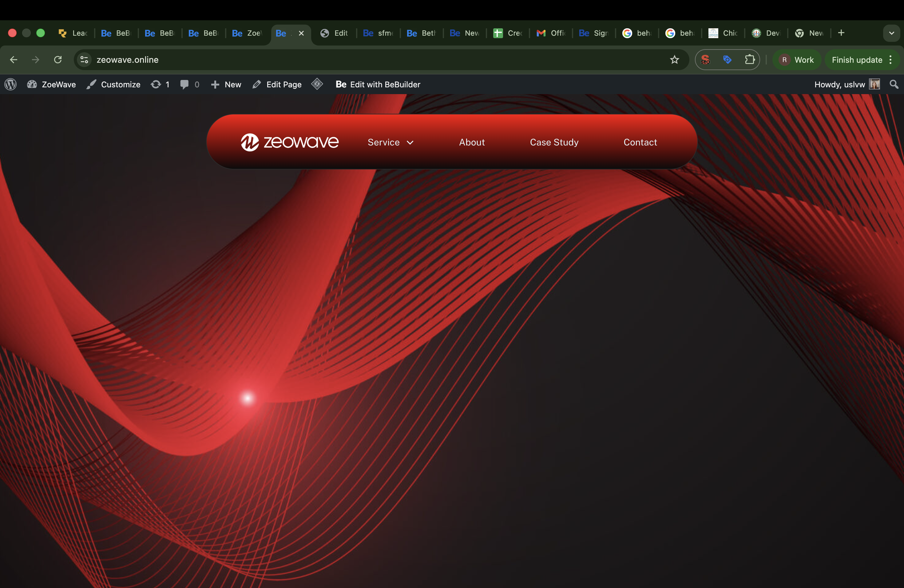Expand the Service menu dropdown
Viewport: 904px width, 588px height.
click(x=391, y=142)
